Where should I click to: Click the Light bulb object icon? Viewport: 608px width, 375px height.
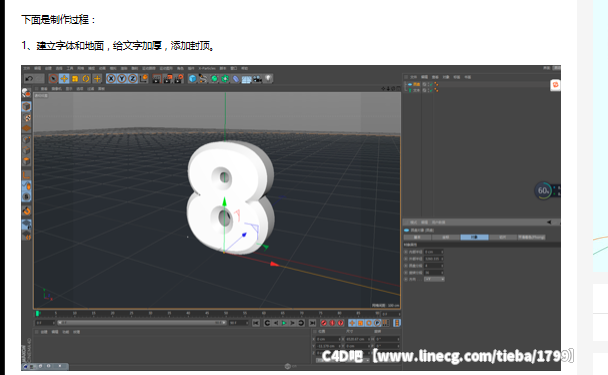pyautogui.click(x=268, y=79)
